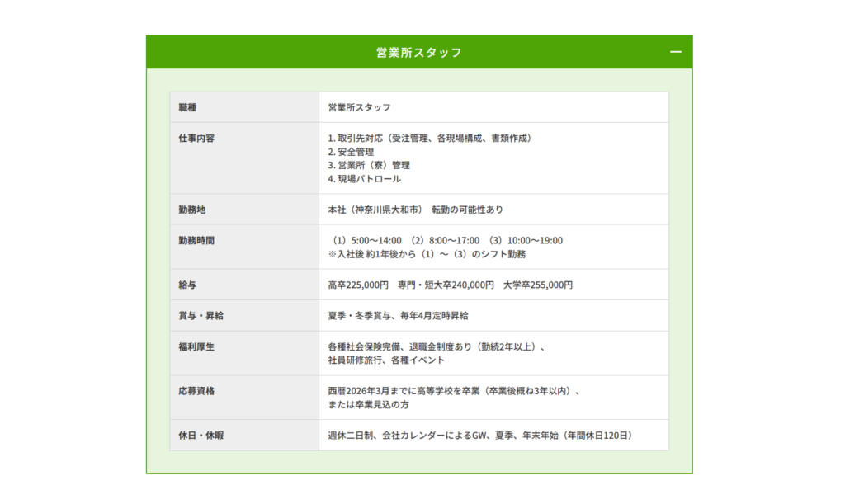Click the shift times line starting (1) 5:00〜14:00
The height and width of the screenshot is (504, 845).
(x=446, y=241)
